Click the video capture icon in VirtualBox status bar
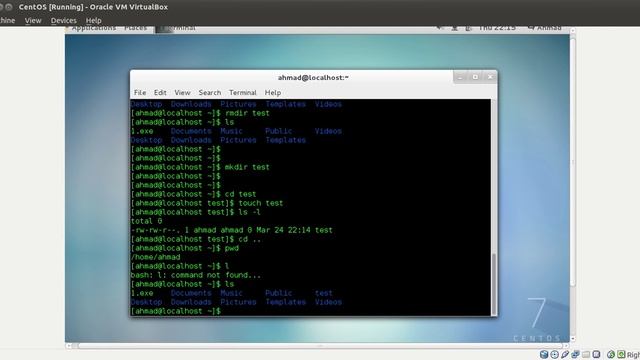 coord(596,354)
